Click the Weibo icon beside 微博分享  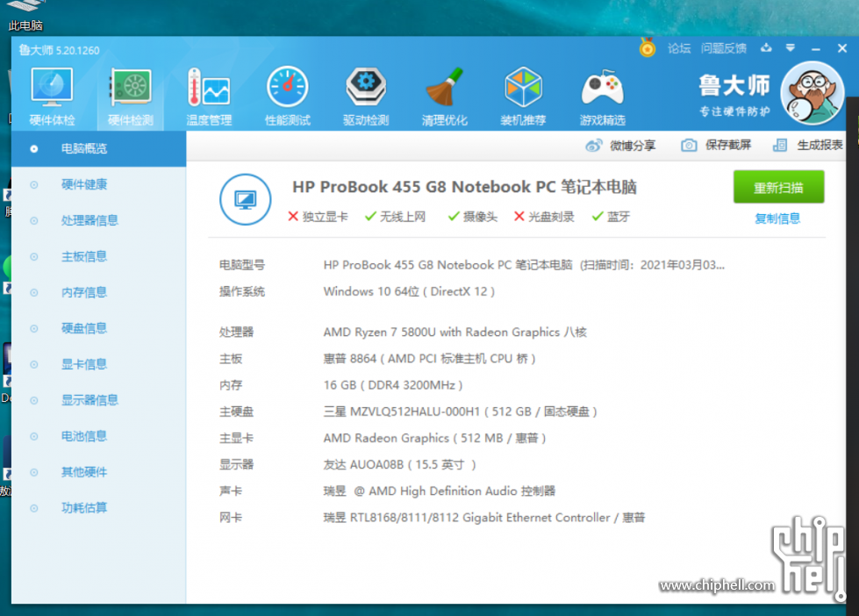[x=594, y=146]
